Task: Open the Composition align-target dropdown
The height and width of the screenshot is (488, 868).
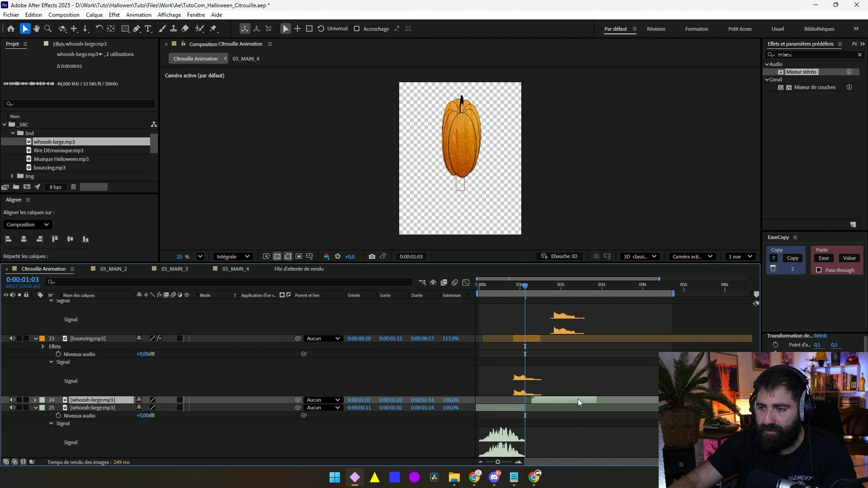Action: click(28, 225)
